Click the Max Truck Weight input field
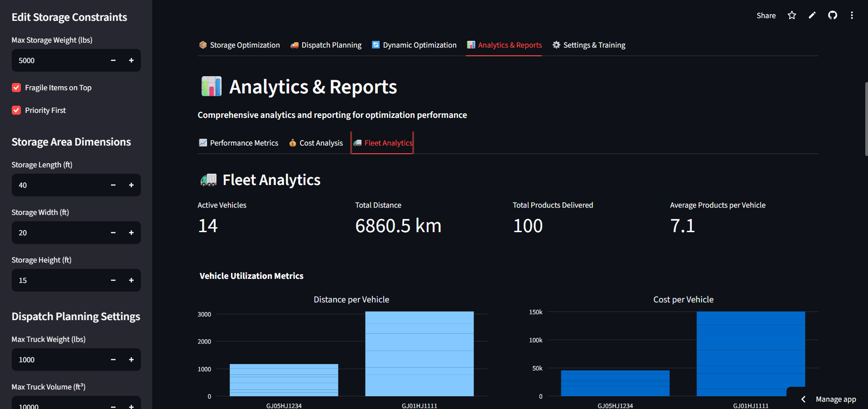This screenshot has width=868, height=409. 58,360
